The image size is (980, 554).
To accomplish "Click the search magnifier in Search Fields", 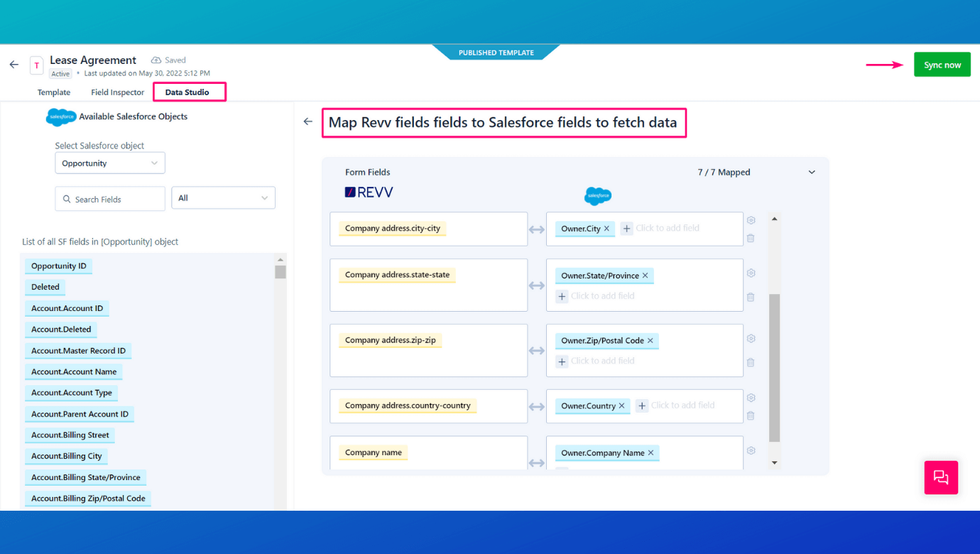I will (x=67, y=200).
